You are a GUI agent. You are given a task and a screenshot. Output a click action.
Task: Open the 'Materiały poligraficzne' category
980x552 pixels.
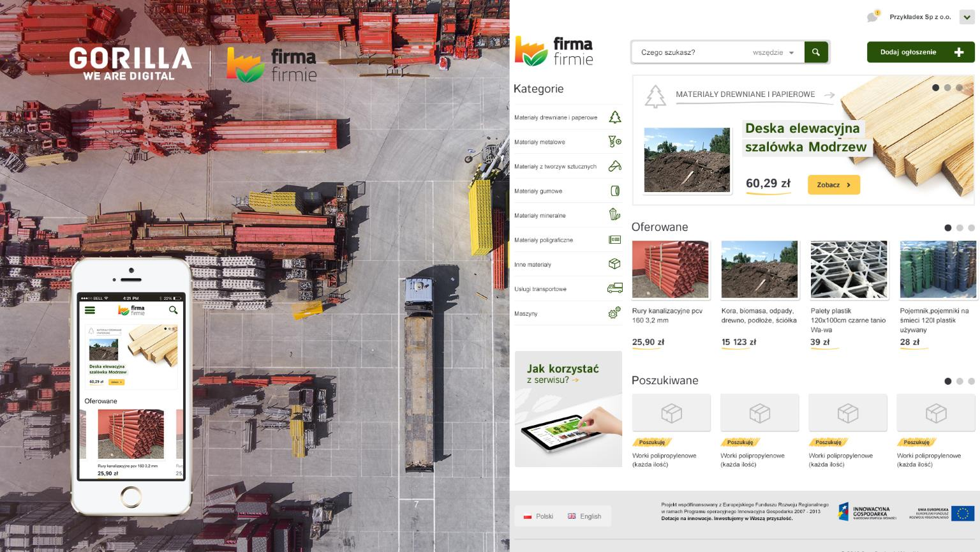[544, 240]
